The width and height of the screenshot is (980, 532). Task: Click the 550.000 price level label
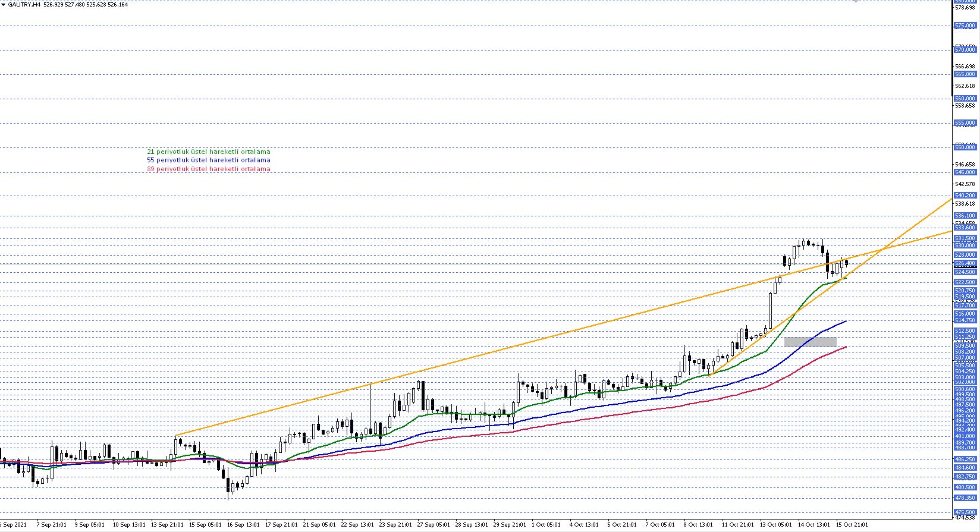click(x=965, y=147)
